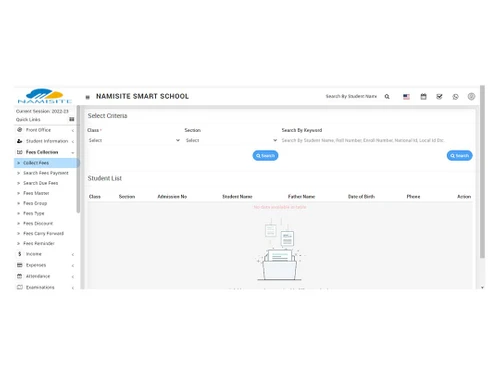The image size is (500, 375).
Task: Expand Income menu chevron
Action: 73,255
